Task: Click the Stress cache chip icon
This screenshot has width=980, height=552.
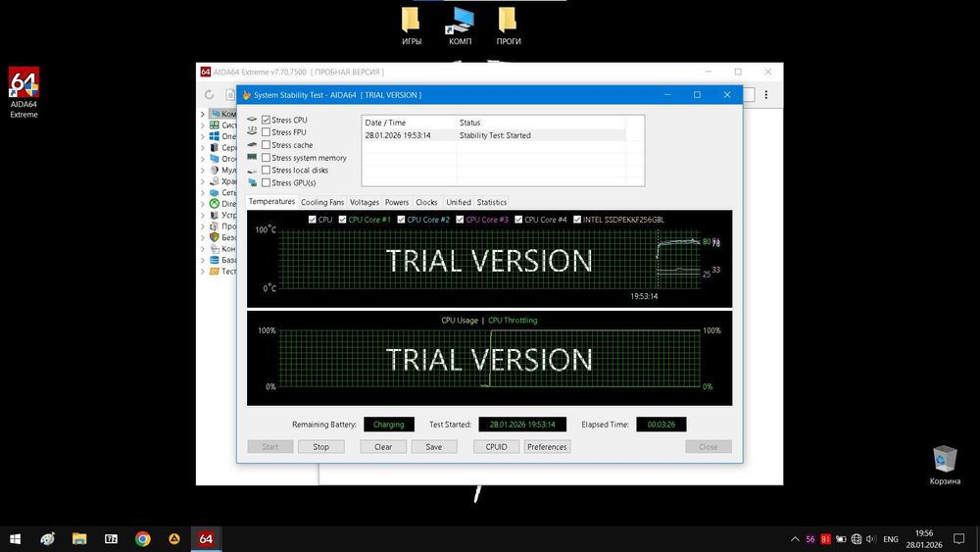Action: (x=252, y=144)
